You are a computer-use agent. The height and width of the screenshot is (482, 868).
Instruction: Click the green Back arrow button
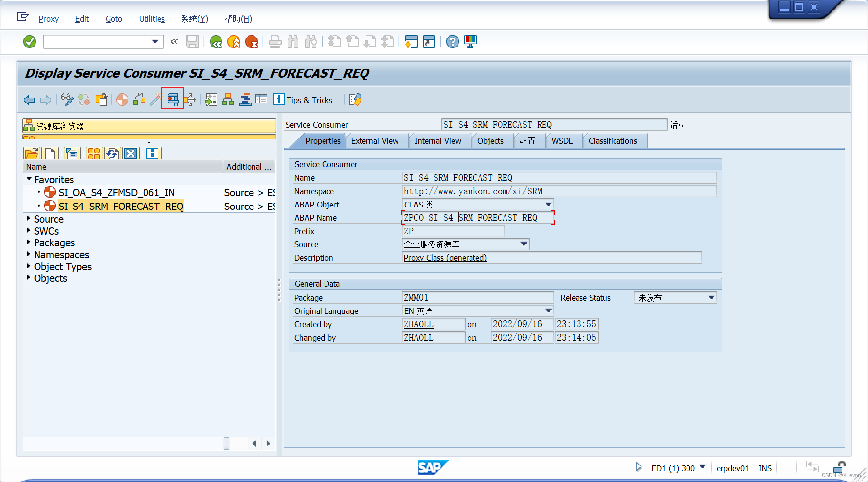[x=216, y=42]
